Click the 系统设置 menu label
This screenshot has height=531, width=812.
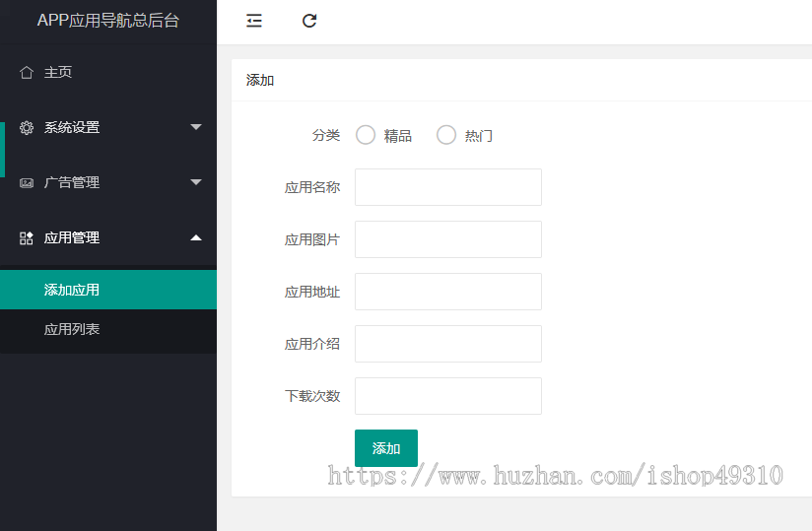pyautogui.click(x=72, y=127)
